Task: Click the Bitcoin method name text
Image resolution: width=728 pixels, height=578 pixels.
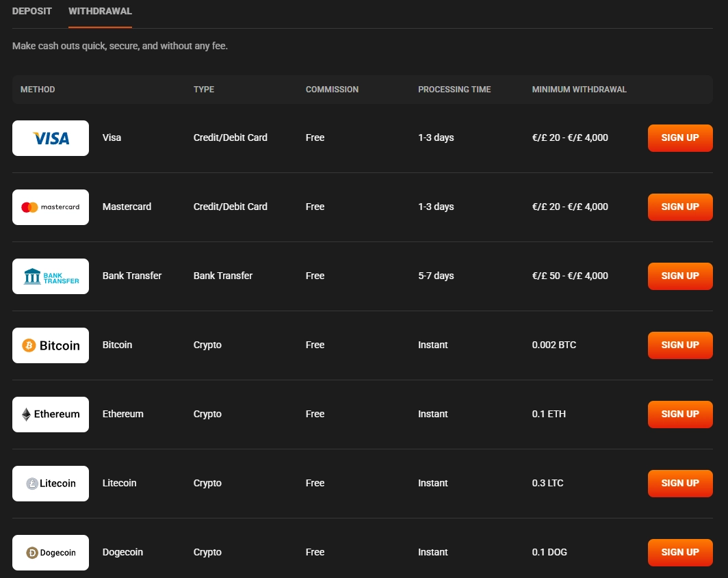Action: tap(117, 345)
